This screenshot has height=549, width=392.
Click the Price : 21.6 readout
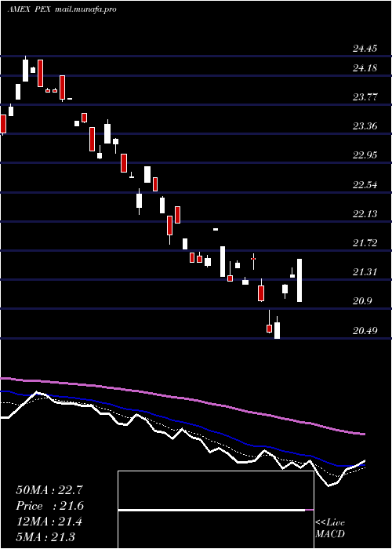[49, 506]
